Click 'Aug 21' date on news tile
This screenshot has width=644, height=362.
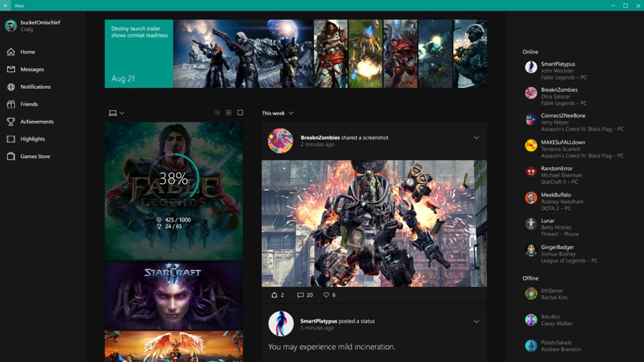coord(123,79)
